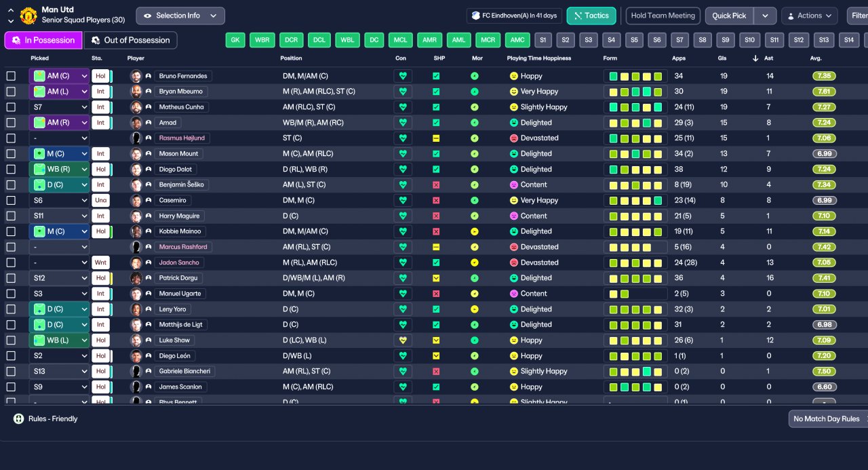Tick the James Scanlon row checkbox
The height and width of the screenshot is (470, 868).
(11, 387)
